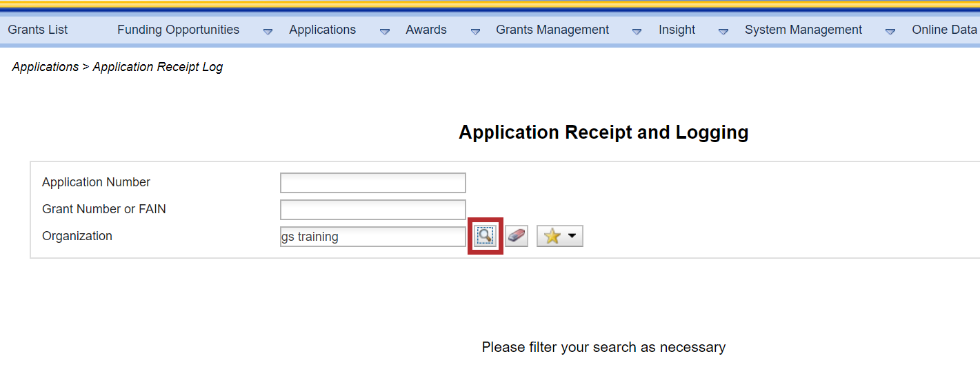
Task: Click the Application Number text field
Action: (372, 183)
